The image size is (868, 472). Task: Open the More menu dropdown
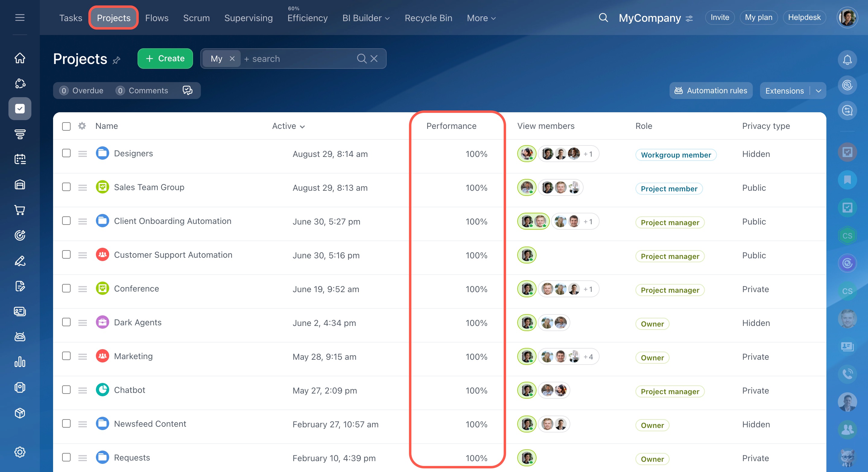coord(481,18)
